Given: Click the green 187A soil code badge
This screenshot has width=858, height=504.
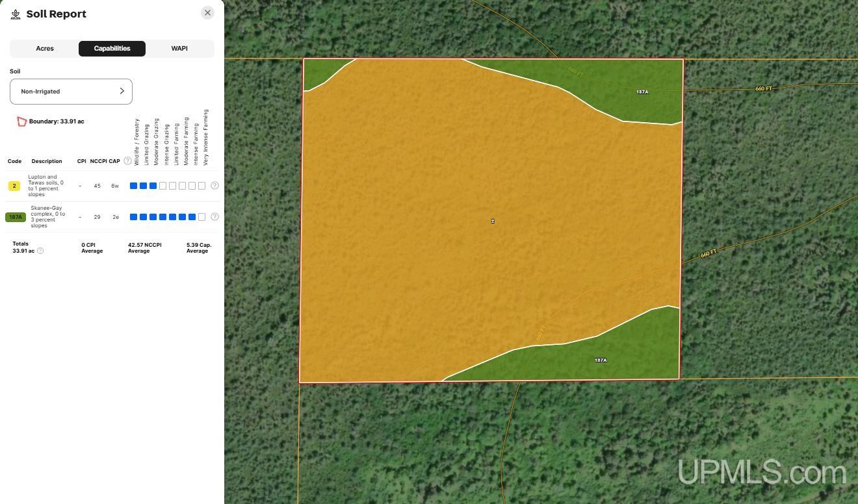Looking at the screenshot, I should click(x=15, y=217).
